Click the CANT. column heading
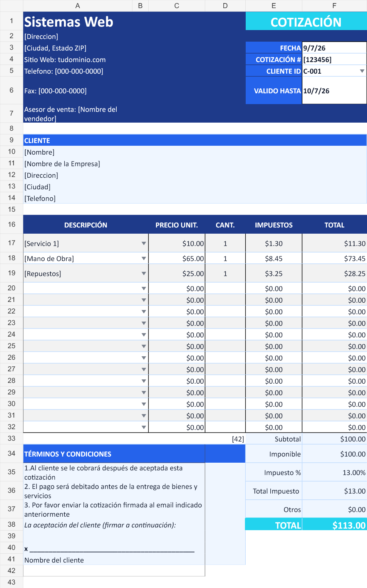 (x=225, y=225)
